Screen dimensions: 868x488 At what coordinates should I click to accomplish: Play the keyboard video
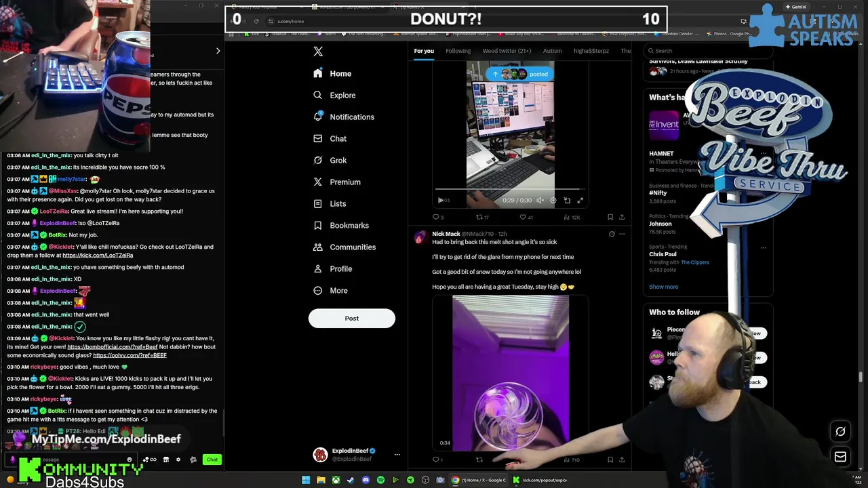(441, 200)
